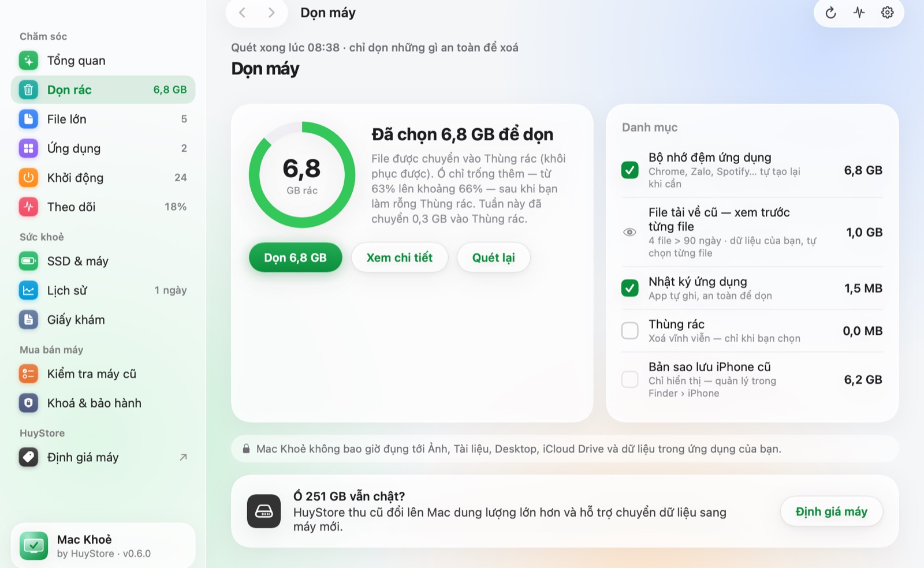Check the Thùng rác checkbox
Screen dimensions: 924x568
(630, 331)
